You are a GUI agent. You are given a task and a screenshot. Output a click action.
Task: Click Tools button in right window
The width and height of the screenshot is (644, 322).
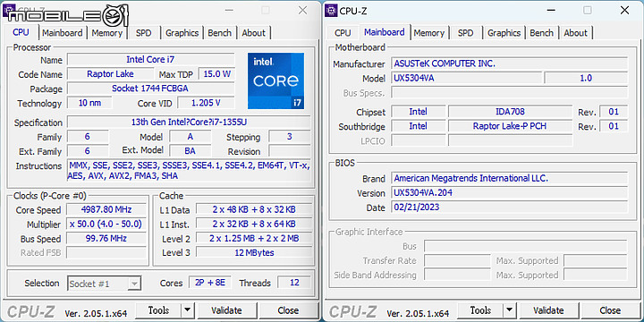point(481,310)
